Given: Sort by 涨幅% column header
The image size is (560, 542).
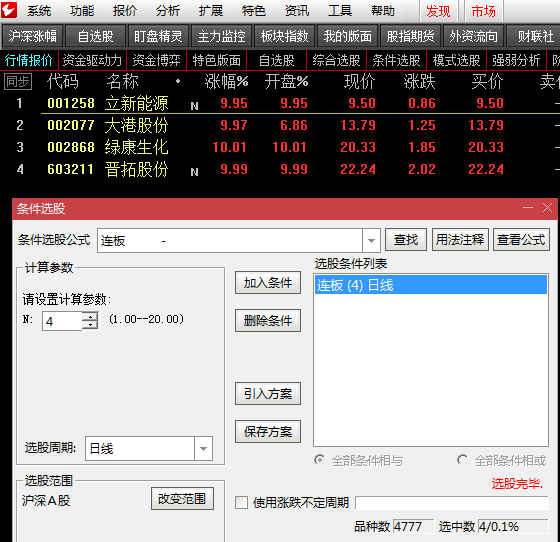Looking at the screenshot, I should pyautogui.click(x=226, y=82).
